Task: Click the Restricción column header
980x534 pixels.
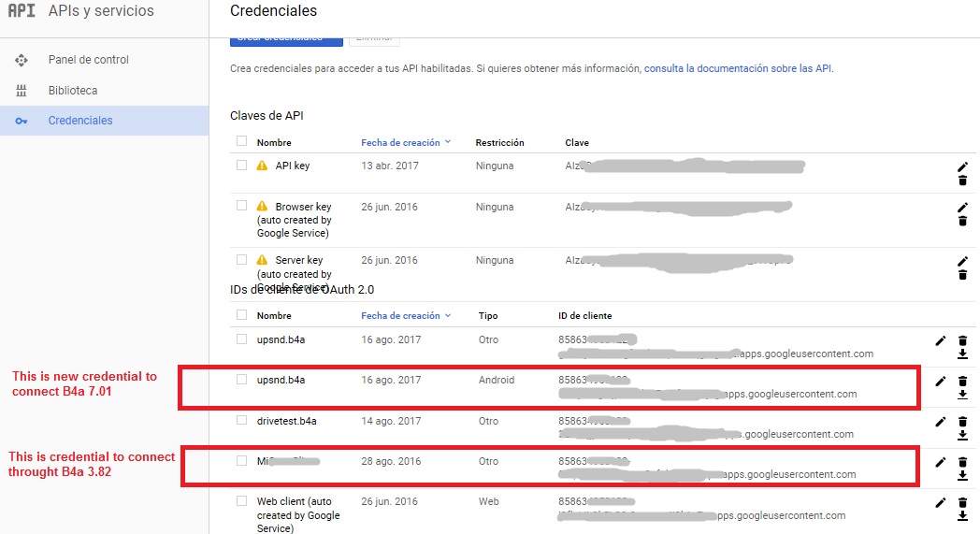Action: click(x=499, y=142)
